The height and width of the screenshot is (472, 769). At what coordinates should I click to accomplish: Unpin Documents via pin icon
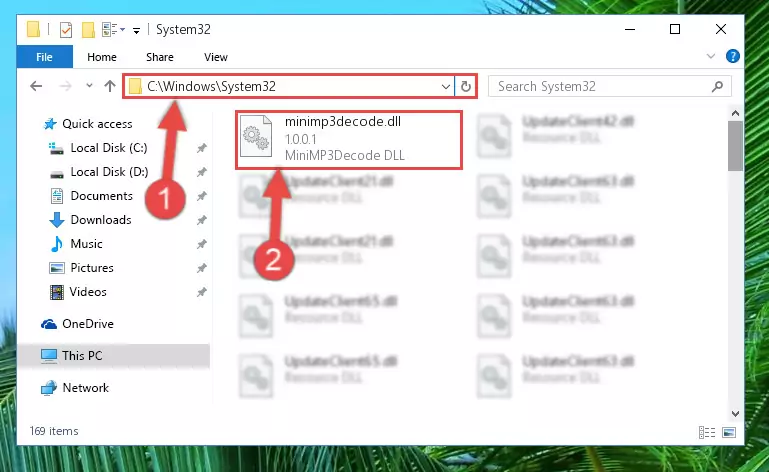tap(202, 196)
